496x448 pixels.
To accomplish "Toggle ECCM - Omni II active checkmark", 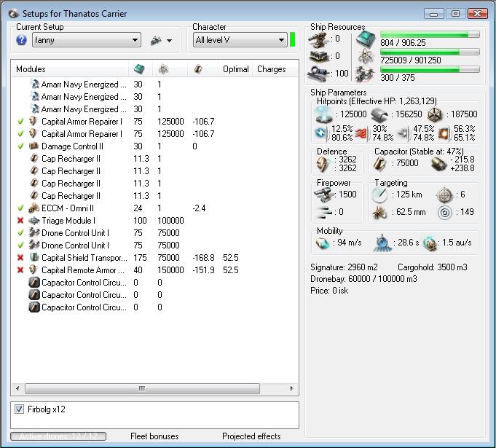I will coord(20,208).
